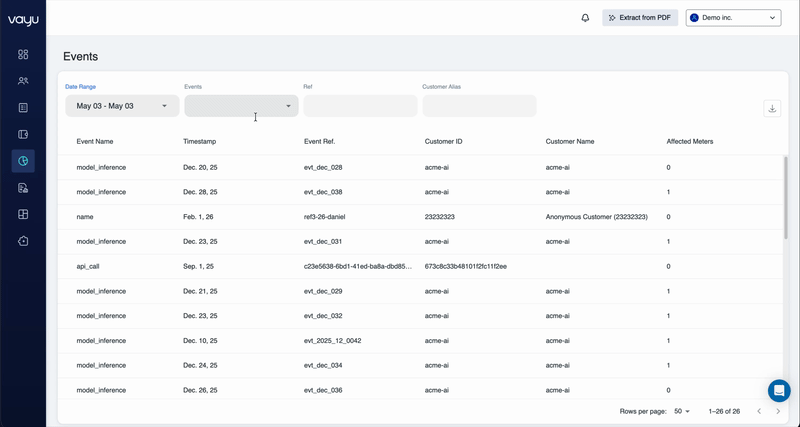Click the Customer ID column header
This screenshot has width=800, height=427.
click(443, 141)
